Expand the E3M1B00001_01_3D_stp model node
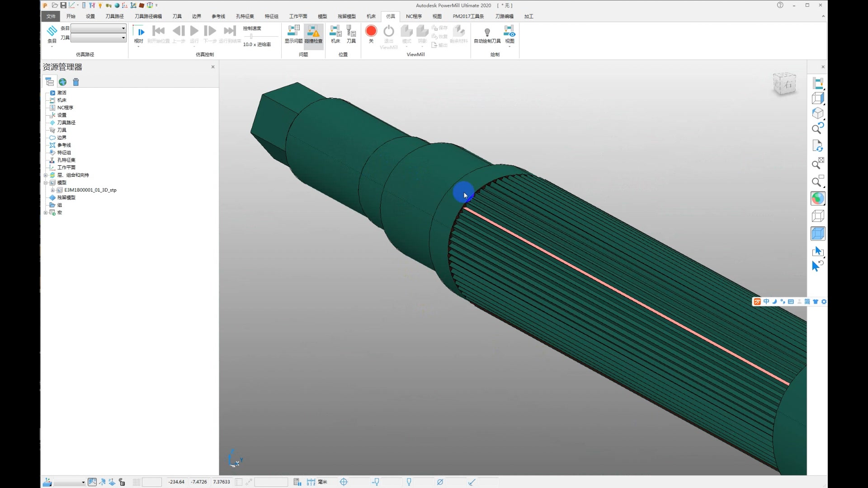The width and height of the screenshot is (868, 488). [x=52, y=190]
